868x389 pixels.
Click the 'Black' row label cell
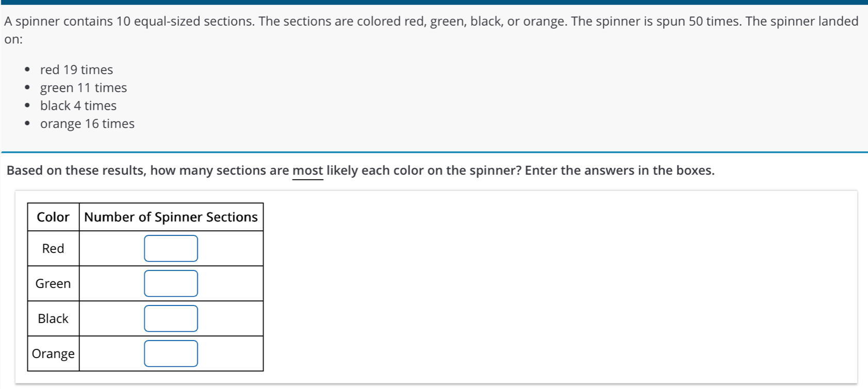click(x=53, y=318)
